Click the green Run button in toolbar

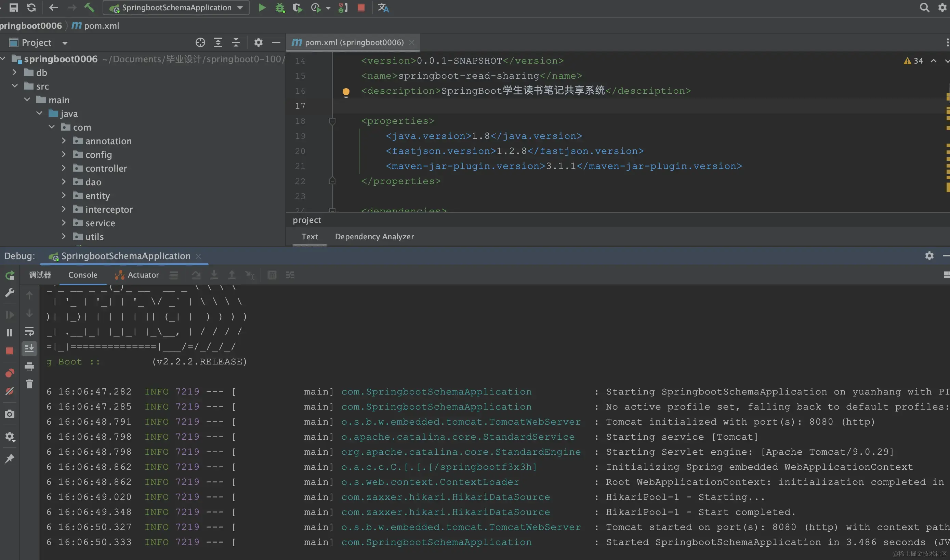point(262,8)
